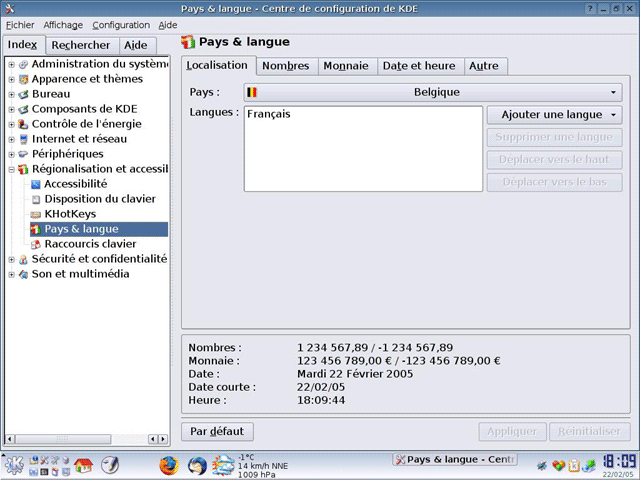This screenshot has width=640, height=480.
Task: Switch to the Nombres tab
Action: (x=286, y=66)
